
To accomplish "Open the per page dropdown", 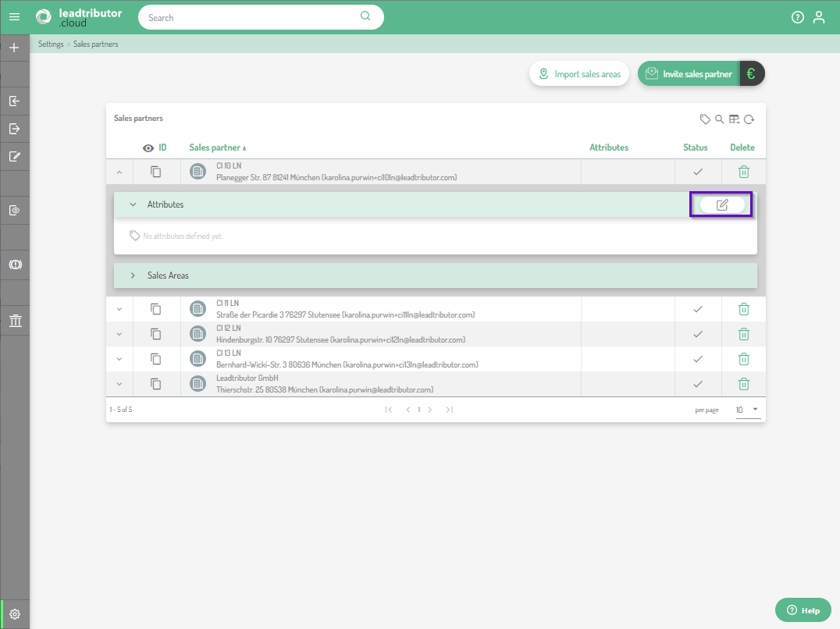I will point(748,410).
